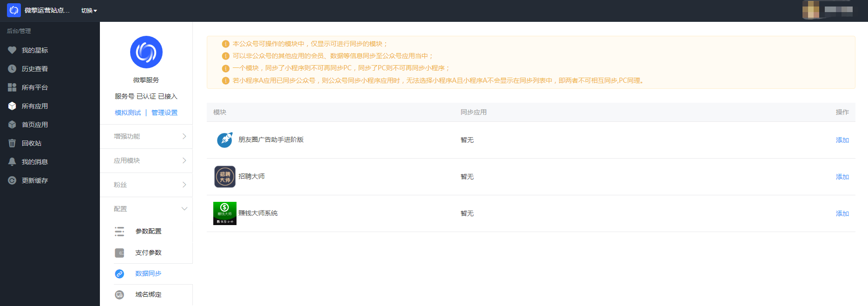
Task: Click 添加 for 赚钱大师系统
Action: point(842,213)
